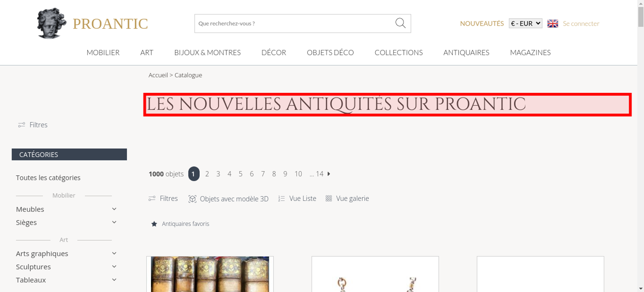This screenshot has width=644, height=292.
Task: Open the BIJOUX & MONTRES menu
Action: pos(207,52)
